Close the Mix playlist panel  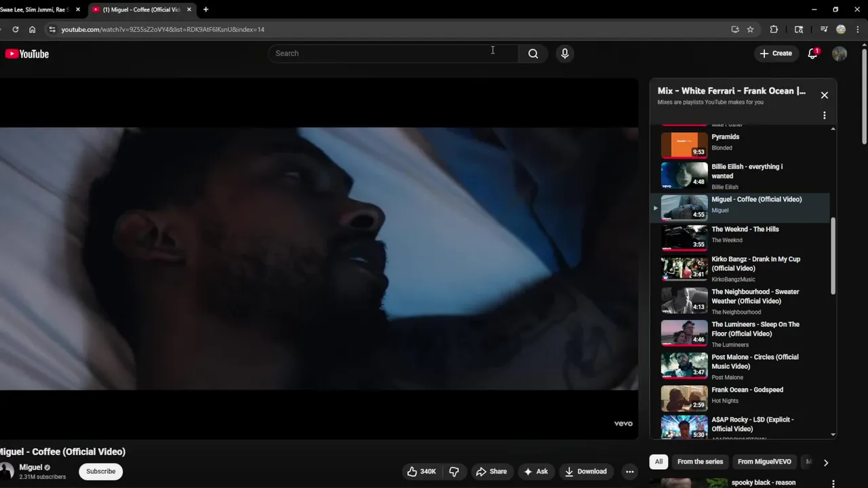coord(825,96)
